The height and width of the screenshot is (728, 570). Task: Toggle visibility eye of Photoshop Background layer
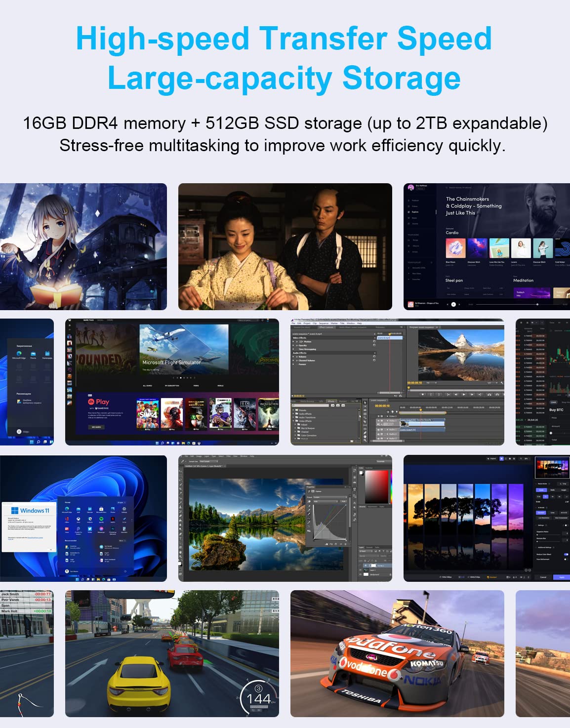click(360, 574)
